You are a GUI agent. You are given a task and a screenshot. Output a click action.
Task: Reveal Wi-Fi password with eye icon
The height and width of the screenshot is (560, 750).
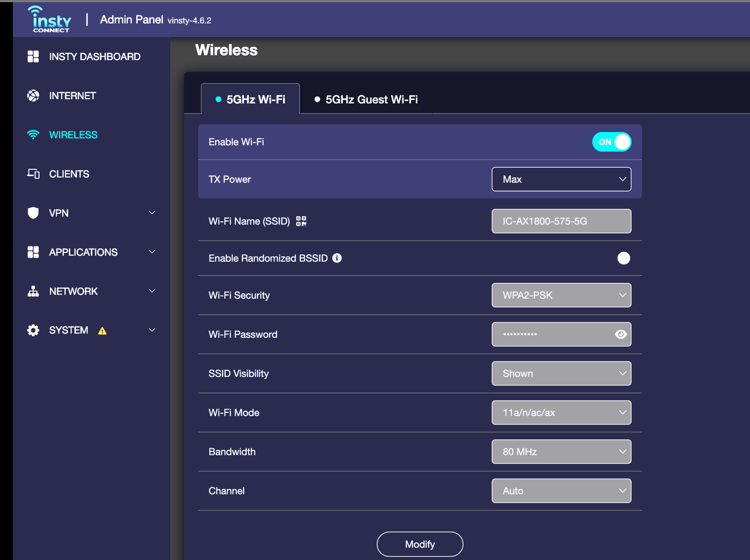coord(621,334)
